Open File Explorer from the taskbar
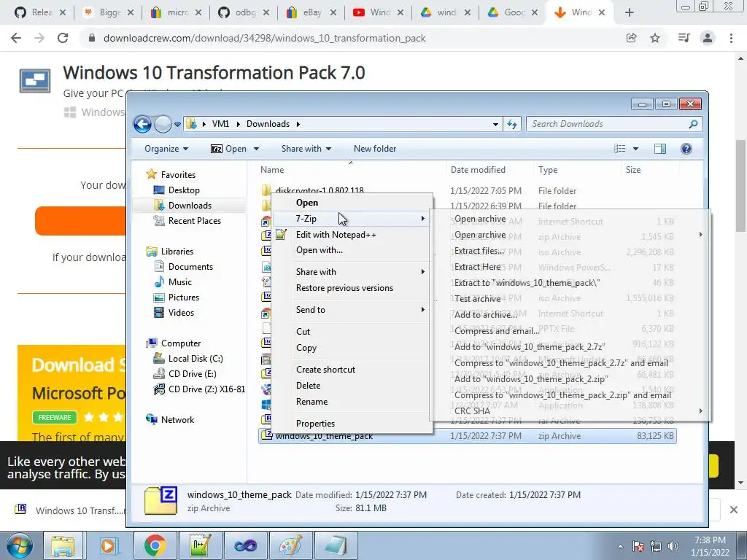The height and width of the screenshot is (560, 747). [63, 545]
